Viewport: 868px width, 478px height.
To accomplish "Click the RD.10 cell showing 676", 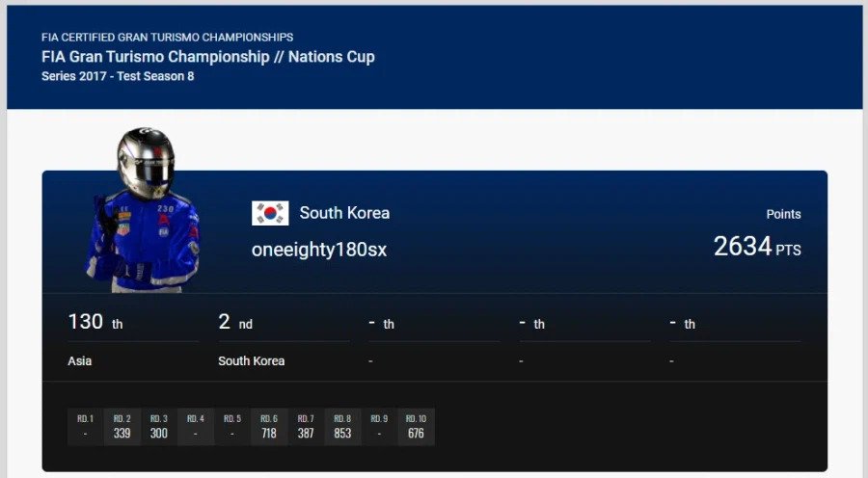I will (416, 426).
